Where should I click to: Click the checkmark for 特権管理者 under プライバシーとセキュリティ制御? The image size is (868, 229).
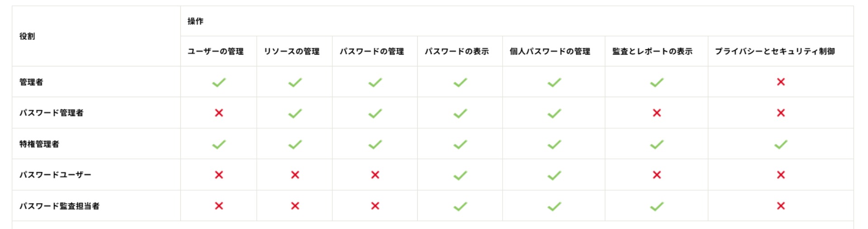coord(781,145)
